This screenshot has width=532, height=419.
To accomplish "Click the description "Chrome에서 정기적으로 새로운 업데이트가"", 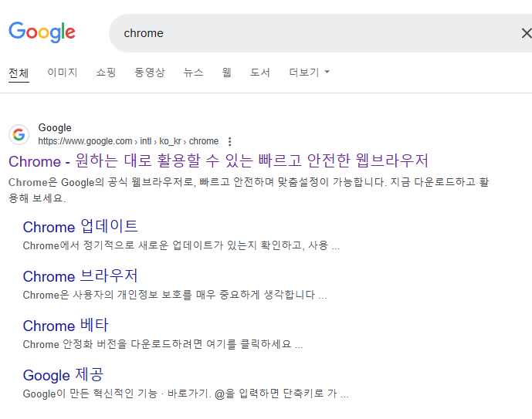I will coord(123,245).
